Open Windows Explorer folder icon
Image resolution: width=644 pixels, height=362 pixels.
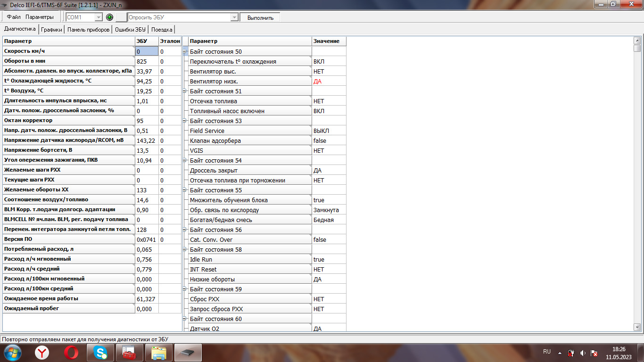159,352
